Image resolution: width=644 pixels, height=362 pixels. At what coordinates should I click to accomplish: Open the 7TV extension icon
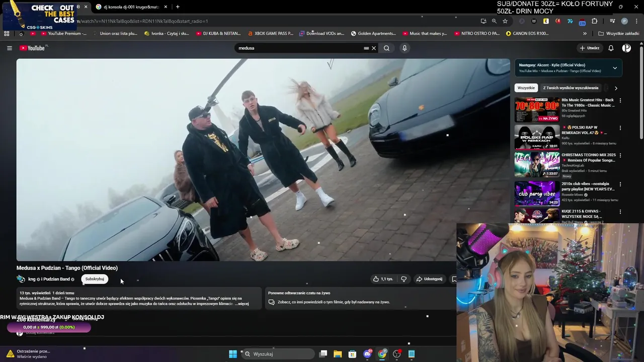570,21
